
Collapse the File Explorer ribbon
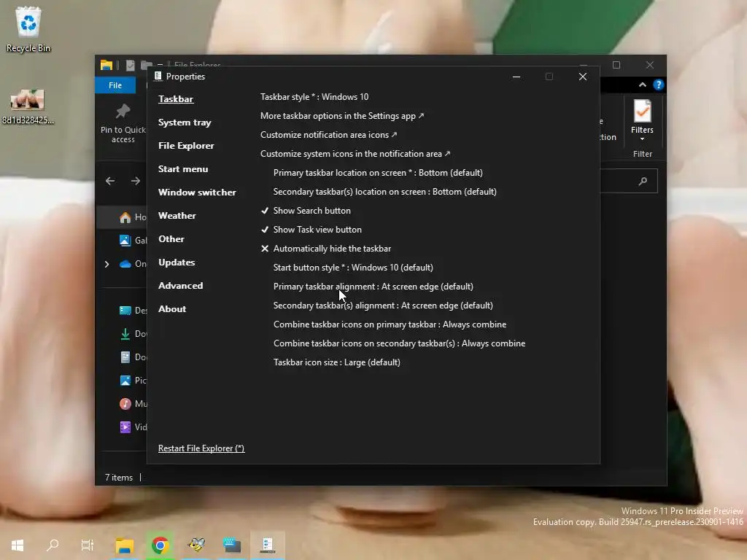pos(642,85)
